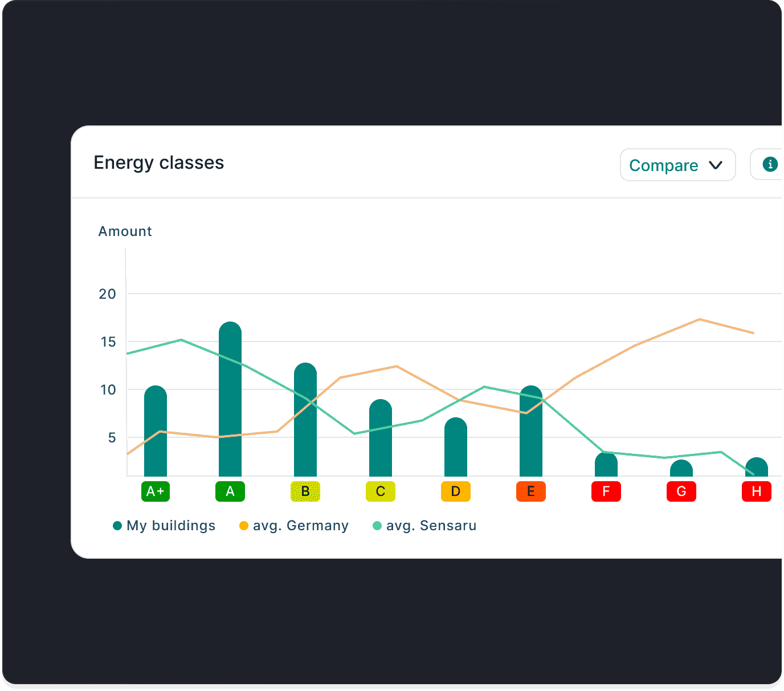Image resolution: width=784 pixels, height=691 pixels.
Task: Click the bar above class B
Action: (x=305, y=420)
